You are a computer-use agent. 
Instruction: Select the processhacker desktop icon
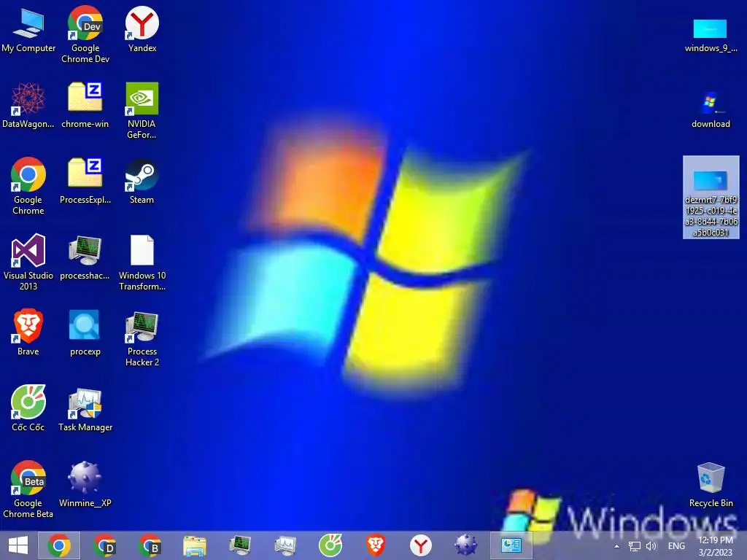85,257
